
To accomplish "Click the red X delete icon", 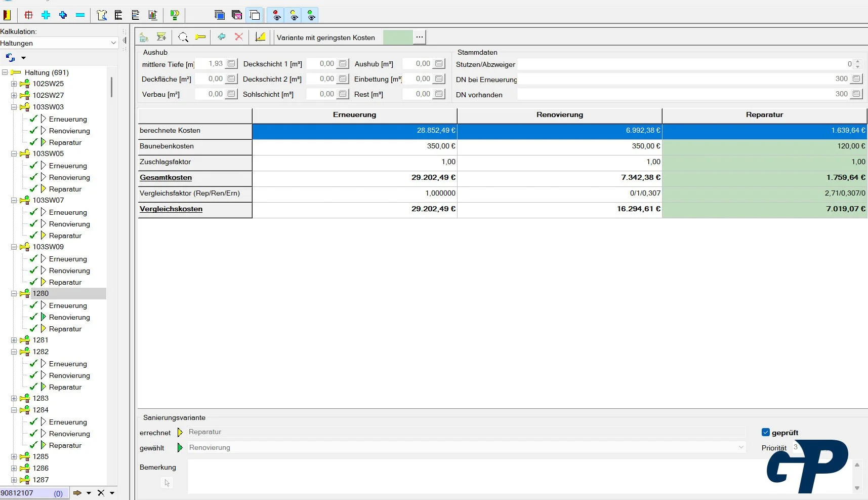I will 239,37.
